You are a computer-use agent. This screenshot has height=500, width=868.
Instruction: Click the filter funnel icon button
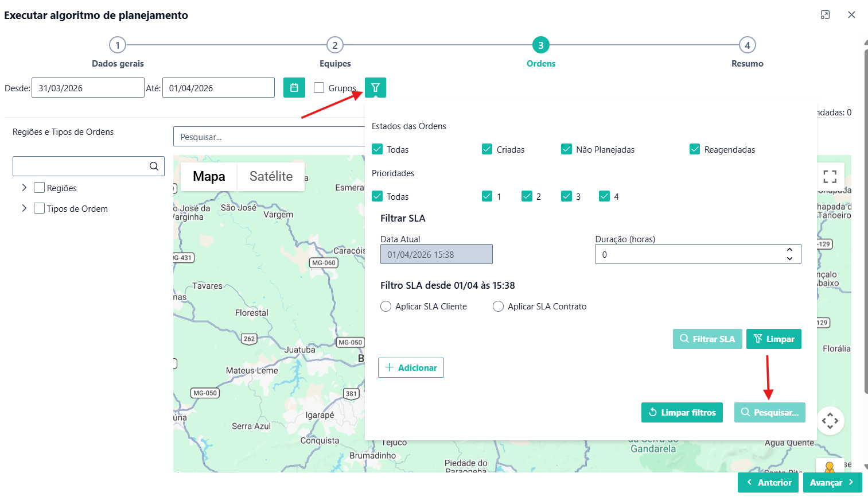[x=375, y=88]
